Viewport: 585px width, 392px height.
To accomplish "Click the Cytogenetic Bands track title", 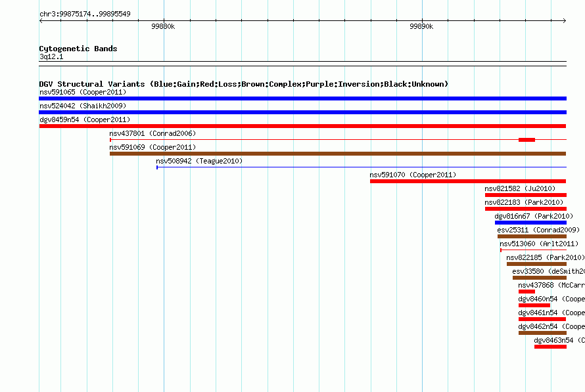I will 78,49.
